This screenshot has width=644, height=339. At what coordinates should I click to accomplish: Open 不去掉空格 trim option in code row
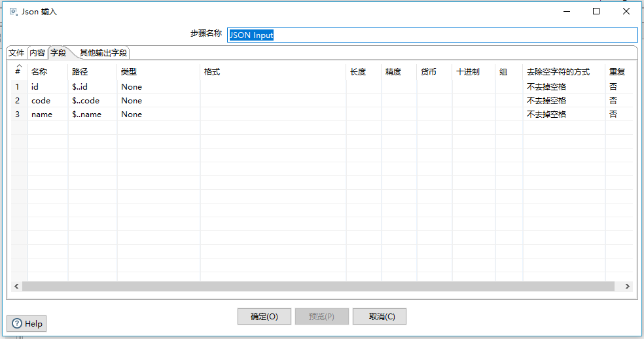coord(564,100)
